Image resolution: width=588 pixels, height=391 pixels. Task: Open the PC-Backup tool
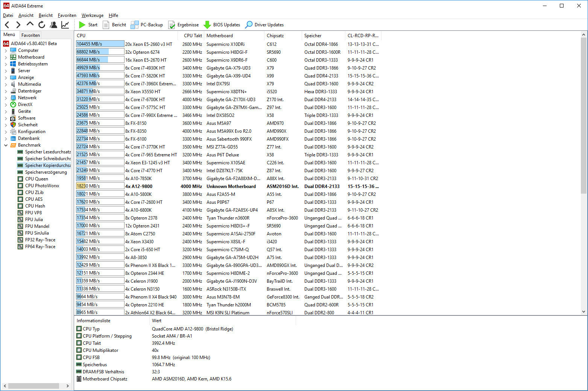[x=147, y=25]
